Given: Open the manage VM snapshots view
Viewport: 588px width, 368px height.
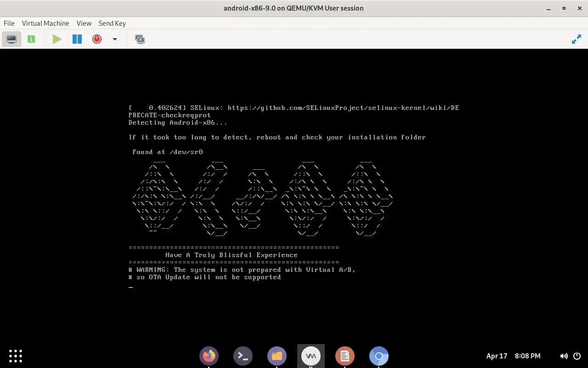Looking at the screenshot, I should point(140,39).
